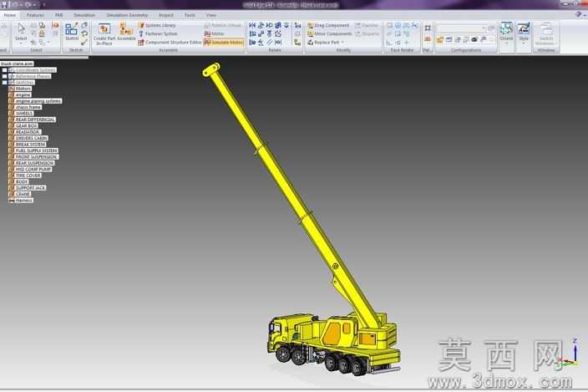
Task: Open the Orient dropdown arrow
Action: tap(506, 43)
